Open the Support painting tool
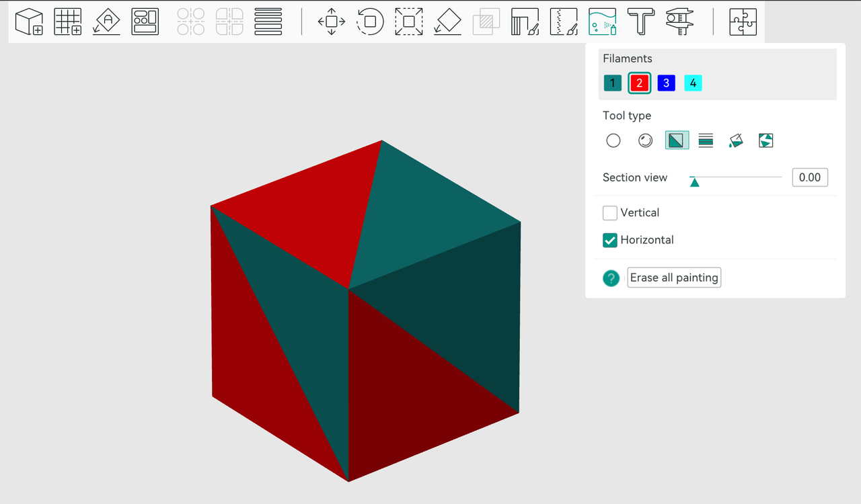This screenshot has height=504, width=861. (x=526, y=22)
